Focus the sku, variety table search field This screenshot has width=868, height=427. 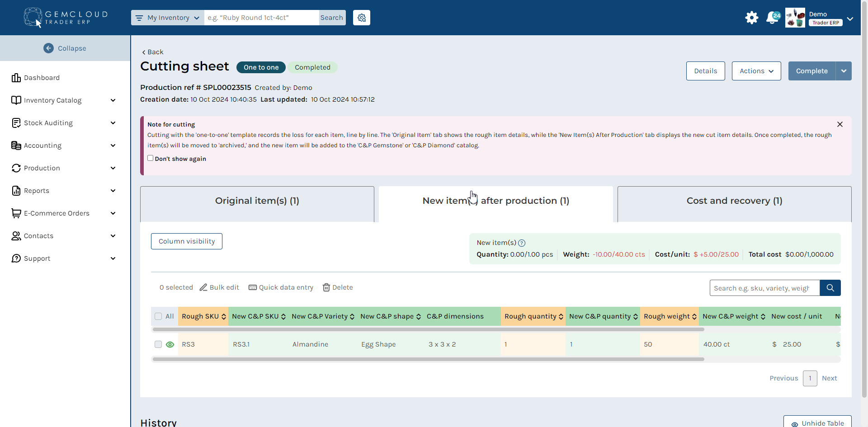tap(764, 288)
